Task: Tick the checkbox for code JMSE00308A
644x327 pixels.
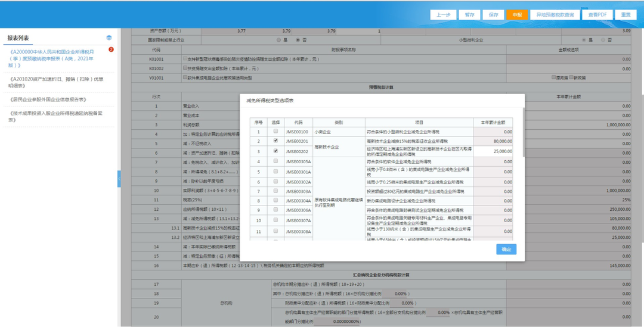Action: pos(275,231)
